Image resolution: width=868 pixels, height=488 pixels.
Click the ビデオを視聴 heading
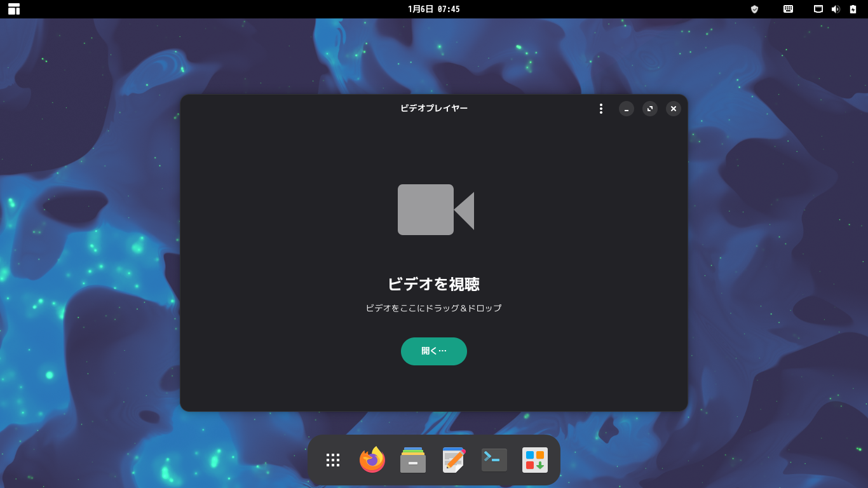click(x=434, y=284)
